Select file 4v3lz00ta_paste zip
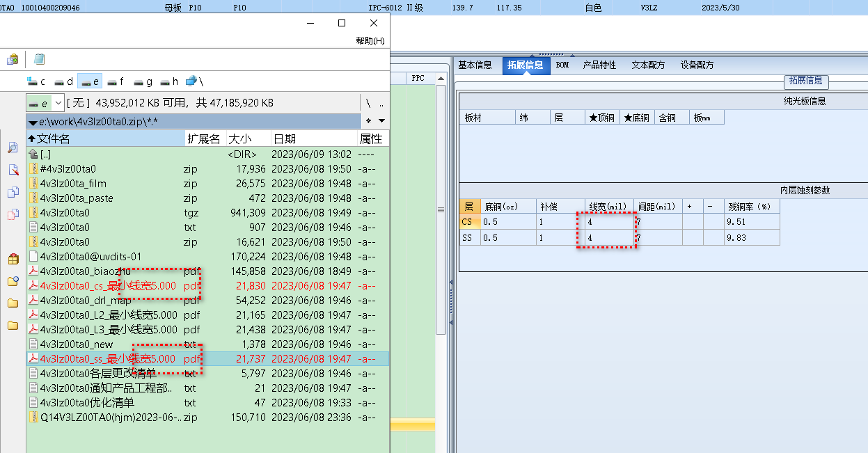This screenshot has height=453, width=868. point(207,198)
